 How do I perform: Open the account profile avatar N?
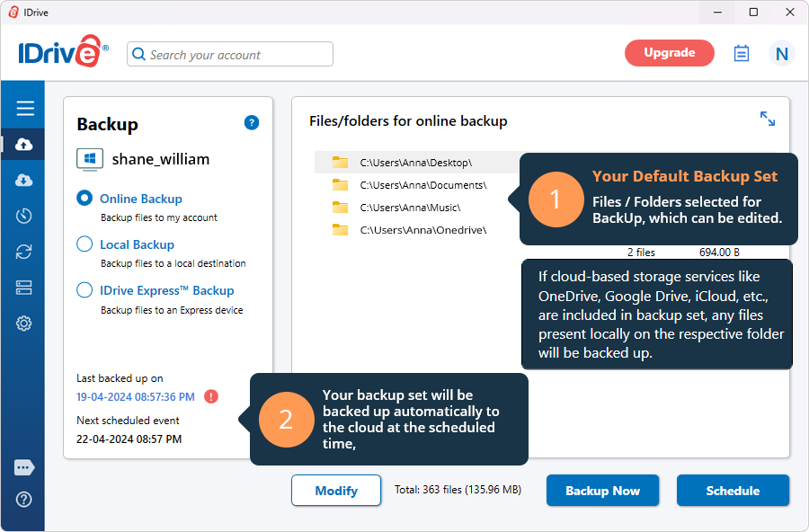pyautogui.click(x=781, y=54)
